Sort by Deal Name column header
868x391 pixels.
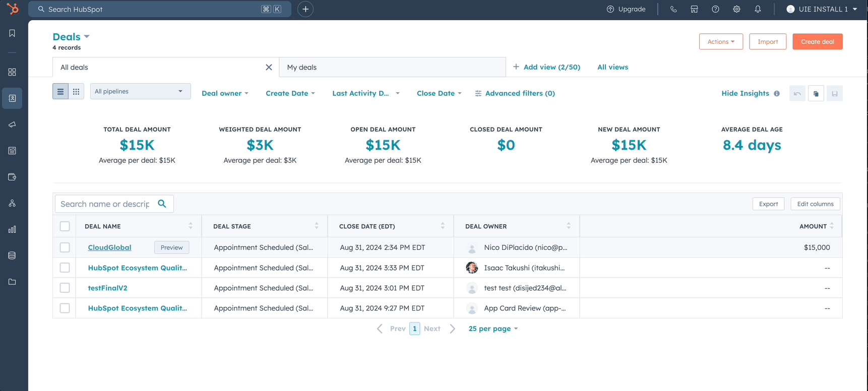(x=139, y=226)
